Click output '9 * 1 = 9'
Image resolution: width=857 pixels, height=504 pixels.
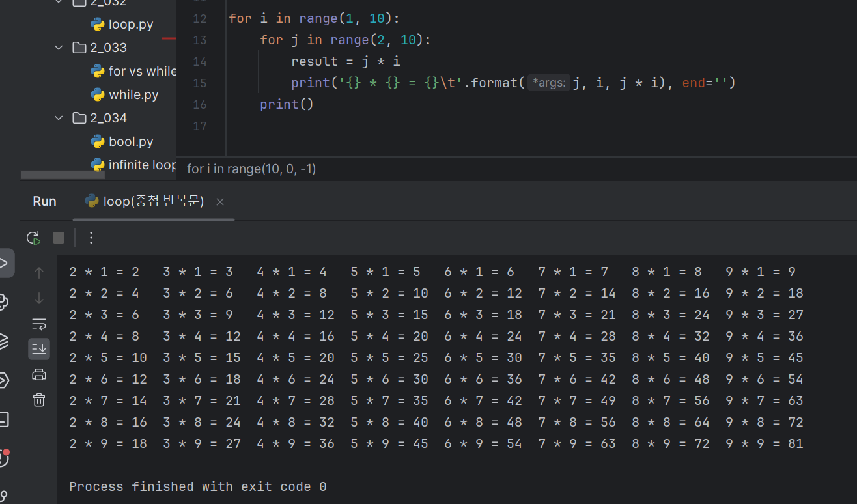pos(761,272)
